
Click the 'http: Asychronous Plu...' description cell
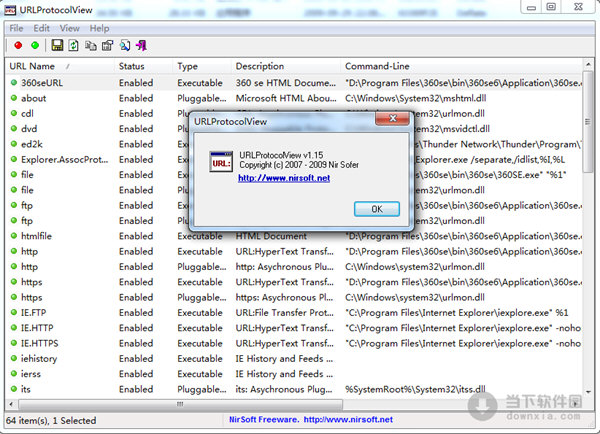tap(284, 266)
